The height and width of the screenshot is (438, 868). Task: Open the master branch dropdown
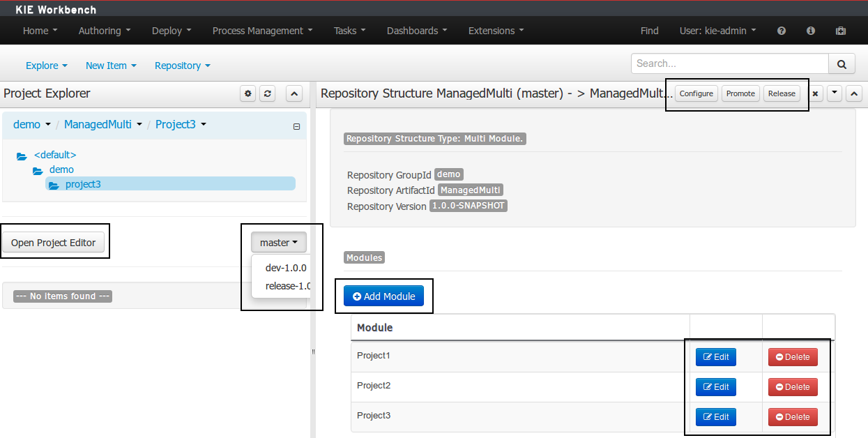[x=278, y=242]
